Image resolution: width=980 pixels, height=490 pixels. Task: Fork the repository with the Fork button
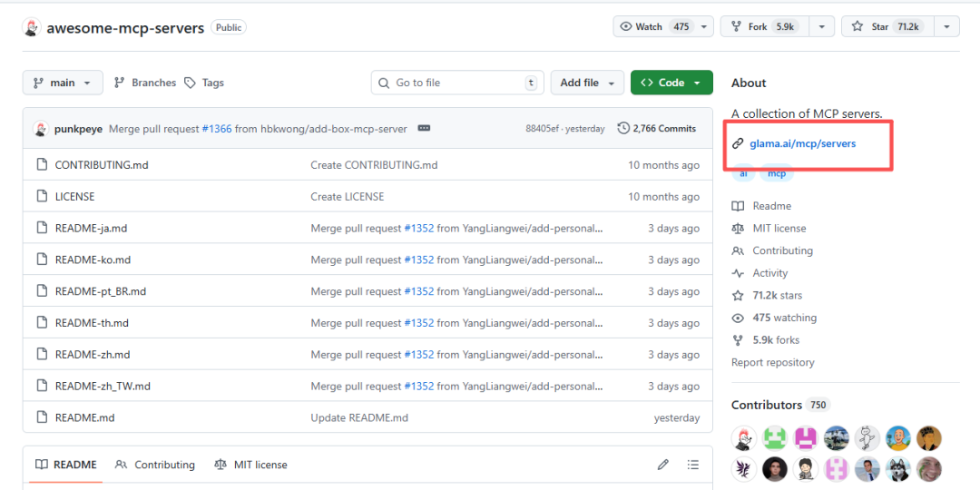click(765, 27)
